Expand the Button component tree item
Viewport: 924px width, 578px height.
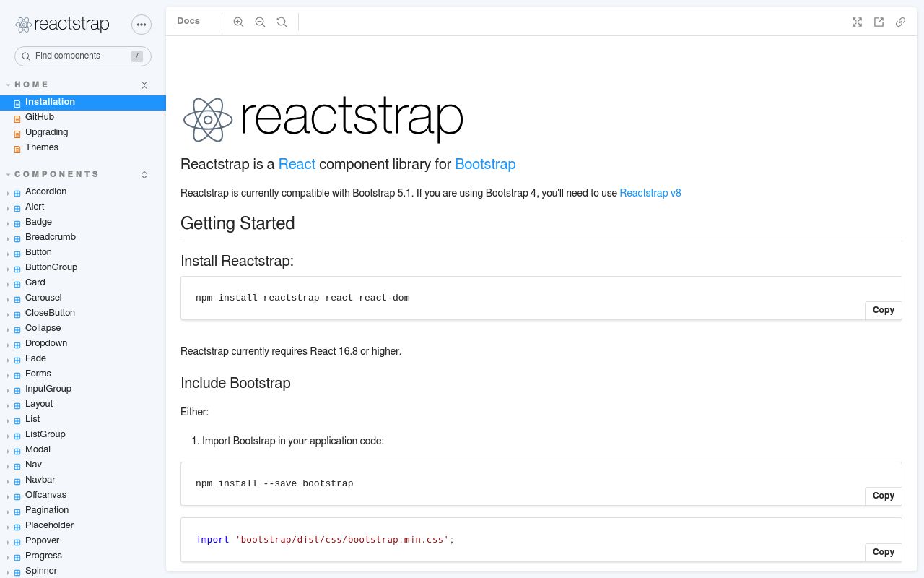coord(8,253)
